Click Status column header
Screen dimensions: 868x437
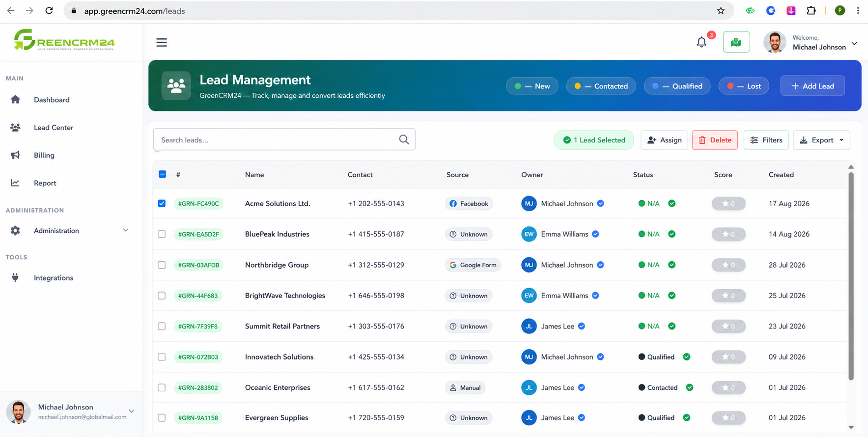coord(643,174)
